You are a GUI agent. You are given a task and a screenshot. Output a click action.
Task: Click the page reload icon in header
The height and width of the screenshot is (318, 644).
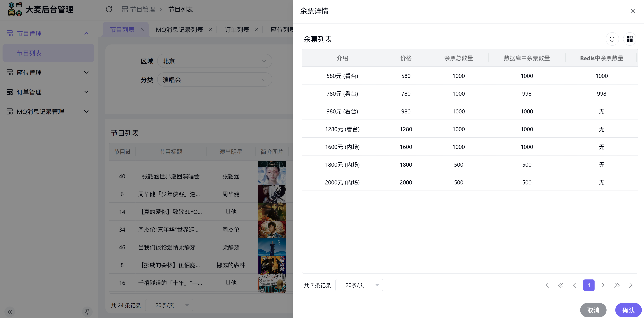(x=109, y=9)
